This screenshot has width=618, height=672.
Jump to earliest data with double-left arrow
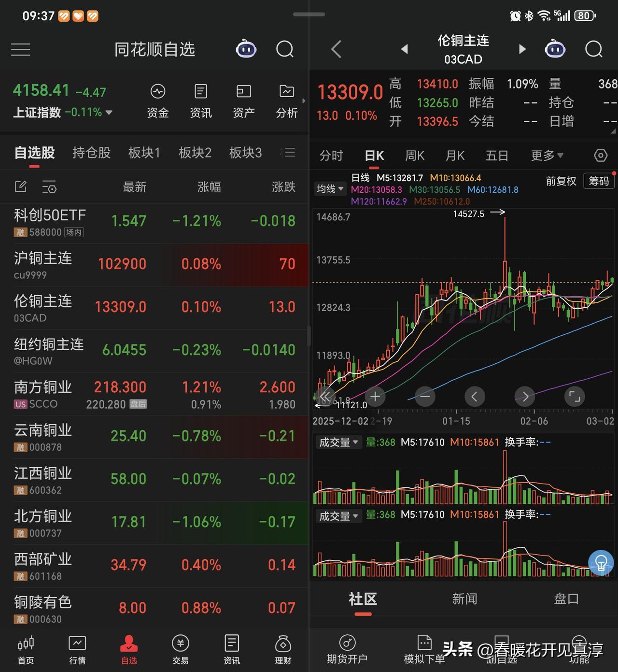pos(325,397)
